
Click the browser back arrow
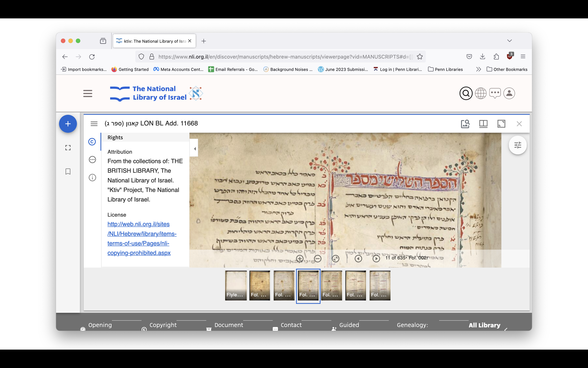pos(65,57)
